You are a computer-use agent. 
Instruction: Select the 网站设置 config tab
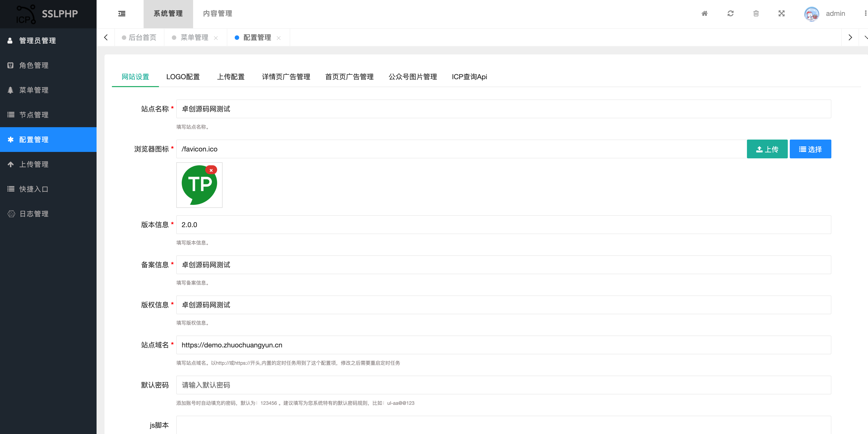pos(135,77)
